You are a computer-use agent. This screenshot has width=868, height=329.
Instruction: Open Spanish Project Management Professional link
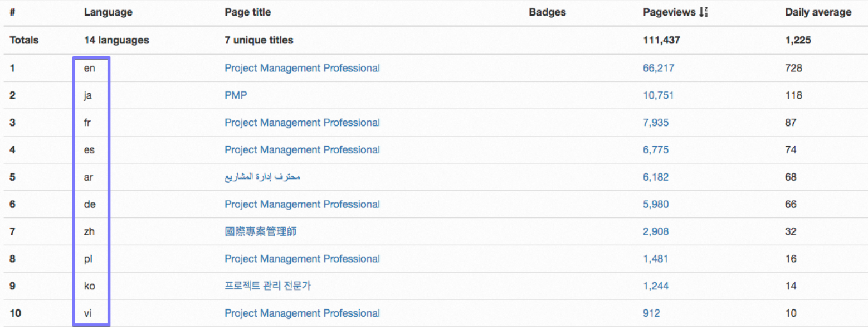pyautogui.click(x=302, y=150)
